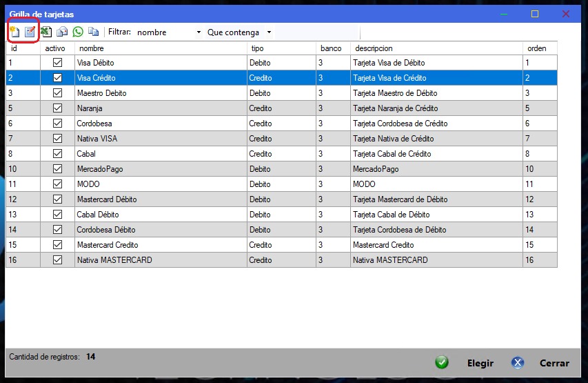Click the send by email icon
588x383 pixels.
[62, 32]
